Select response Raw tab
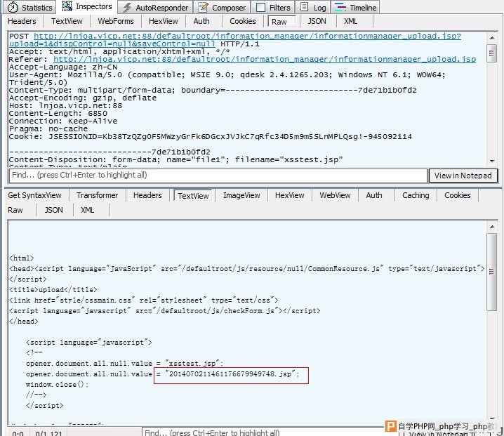The image size is (504, 436). 15,210
